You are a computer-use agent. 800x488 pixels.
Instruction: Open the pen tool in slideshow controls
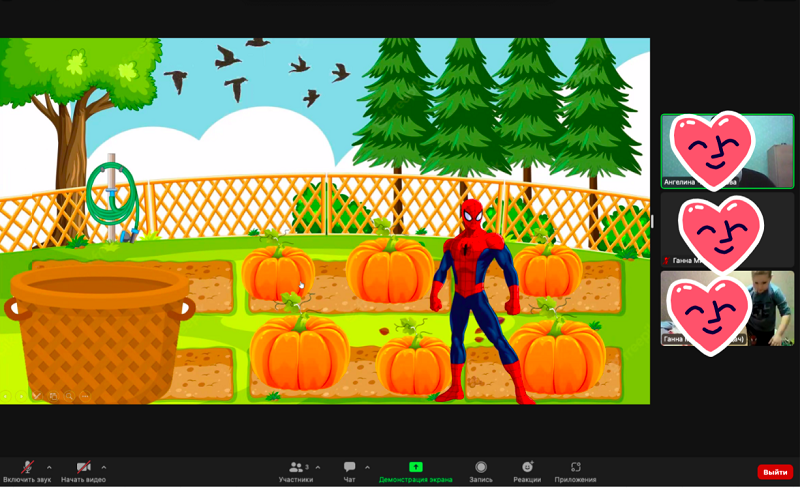click(x=37, y=396)
